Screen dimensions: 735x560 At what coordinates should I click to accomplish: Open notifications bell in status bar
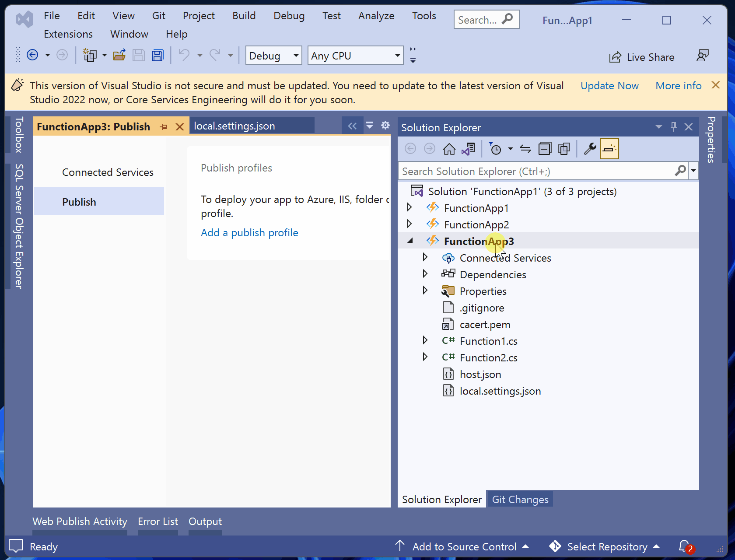[x=685, y=546]
